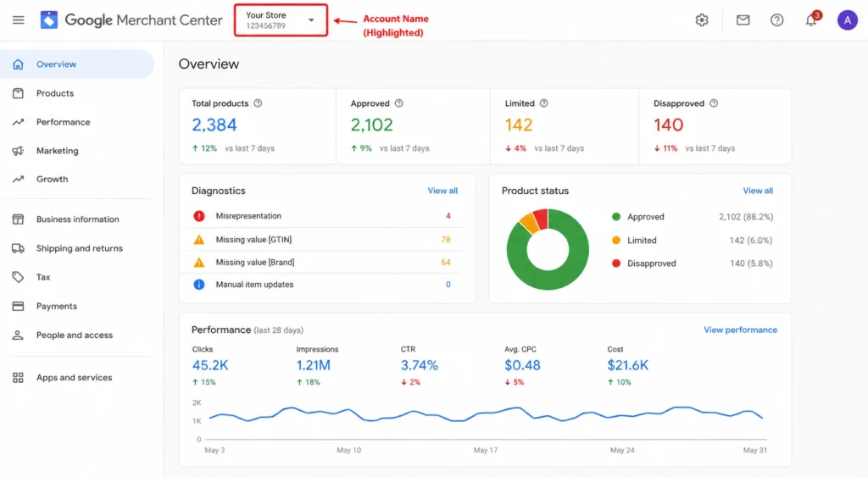
Task: Open the mail envelope icon
Action: pos(743,20)
